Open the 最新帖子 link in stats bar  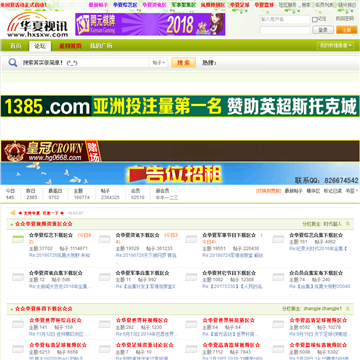293,191
